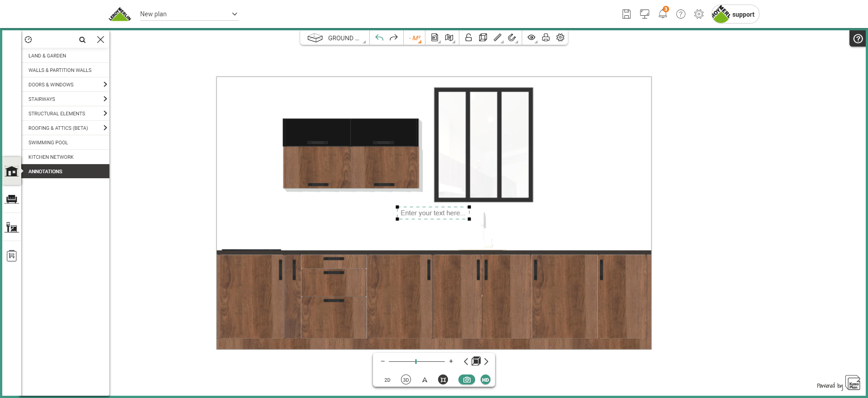This screenshot has height=398, width=868.
Task: Click the dashboard gauge icon in catalog panel
Action: point(28,40)
